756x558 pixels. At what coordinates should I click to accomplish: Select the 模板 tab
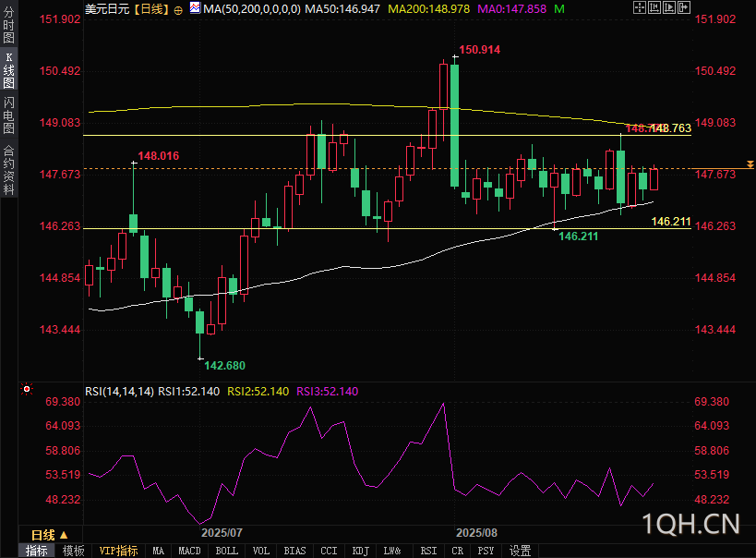point(73,551)
